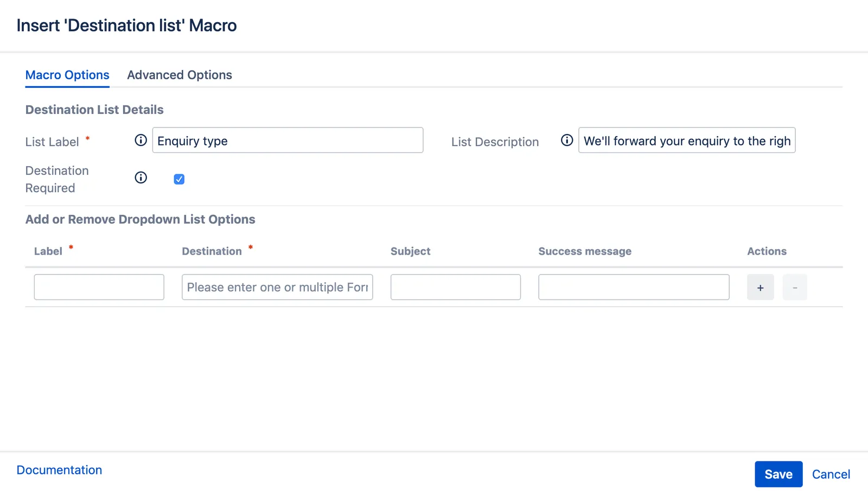Click the Destination Required info icon
The width and height of the screenshot is (868, 495).
141,177
